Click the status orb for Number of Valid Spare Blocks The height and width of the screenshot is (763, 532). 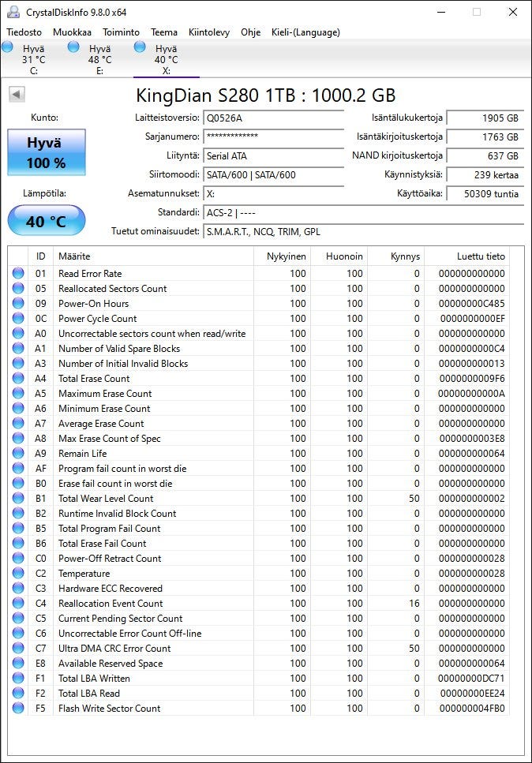click(18, 349)
